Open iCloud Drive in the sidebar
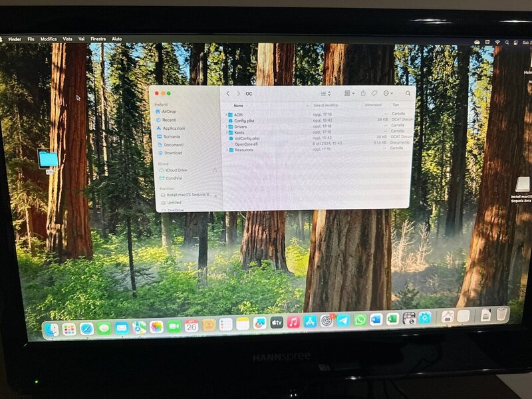The image size is (532, 399). (x=173, y=170)
